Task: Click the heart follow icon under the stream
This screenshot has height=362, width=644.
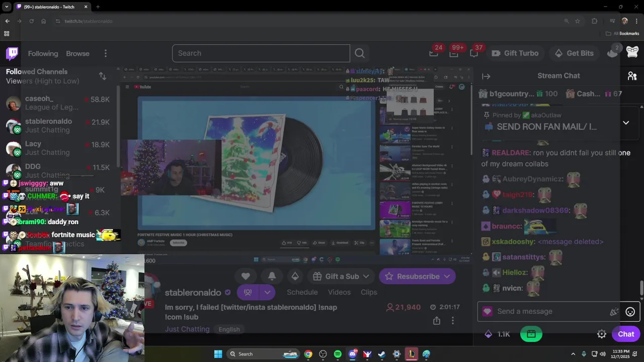Action: pyautogui.click(x=246, y=276)
